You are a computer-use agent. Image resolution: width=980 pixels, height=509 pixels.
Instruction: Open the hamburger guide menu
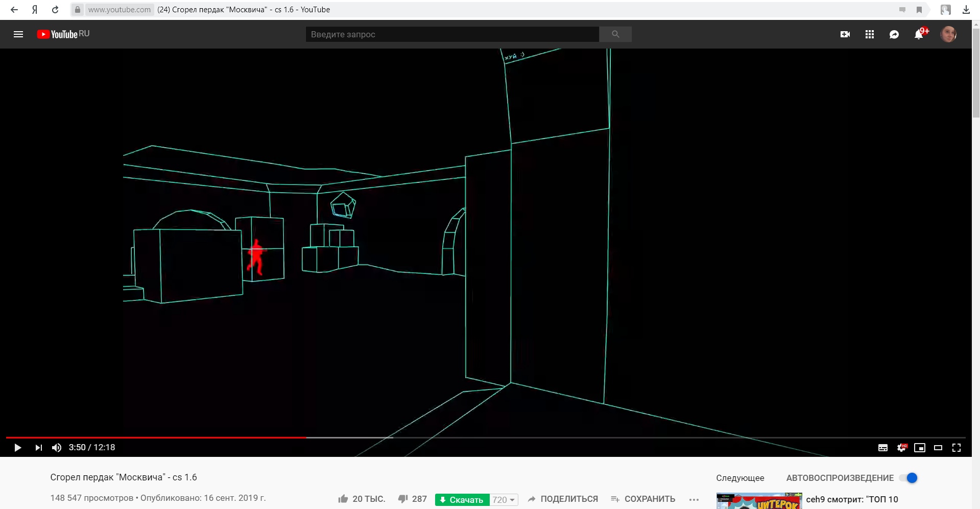tap(18, 34)
